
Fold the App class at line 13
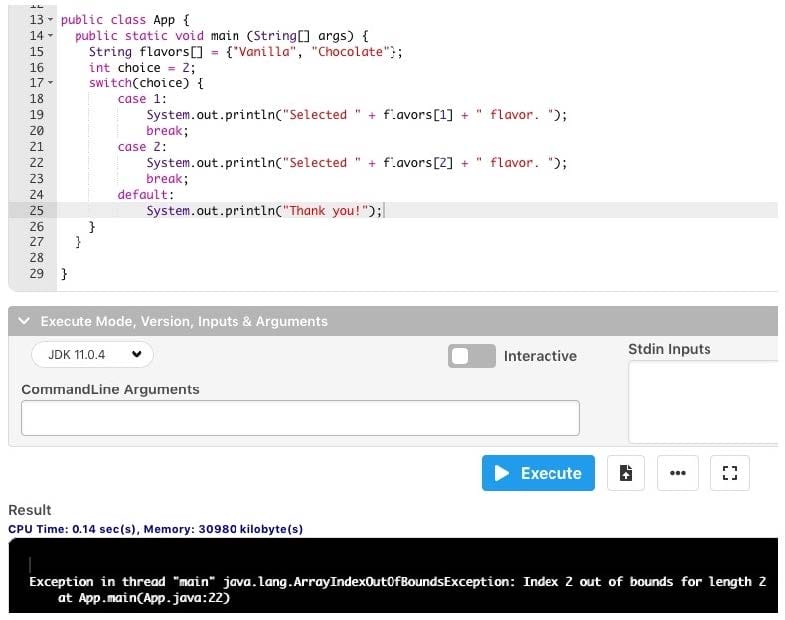51,20
